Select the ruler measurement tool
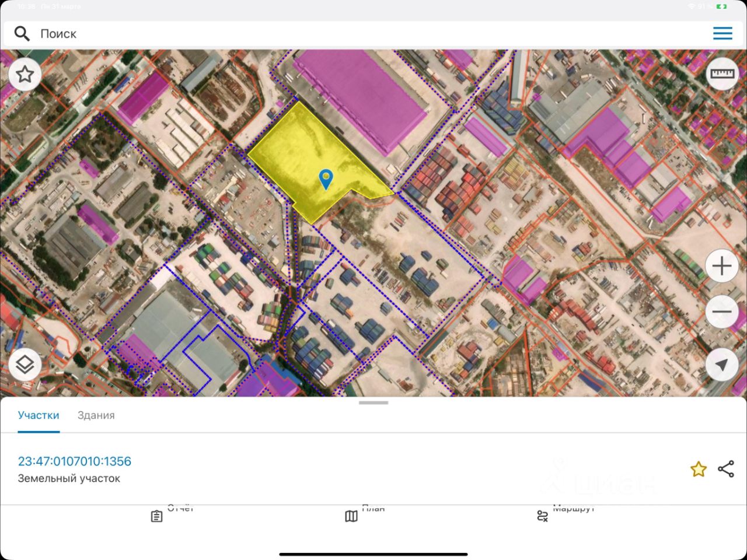This screenshot has width=747, height=560. click(x=722, y=73)
